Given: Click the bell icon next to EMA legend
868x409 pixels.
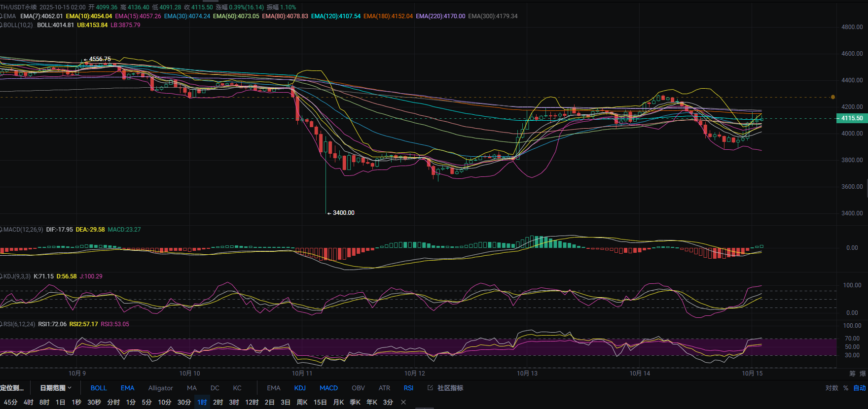Looking at the screenshot, I should point(1,16).
